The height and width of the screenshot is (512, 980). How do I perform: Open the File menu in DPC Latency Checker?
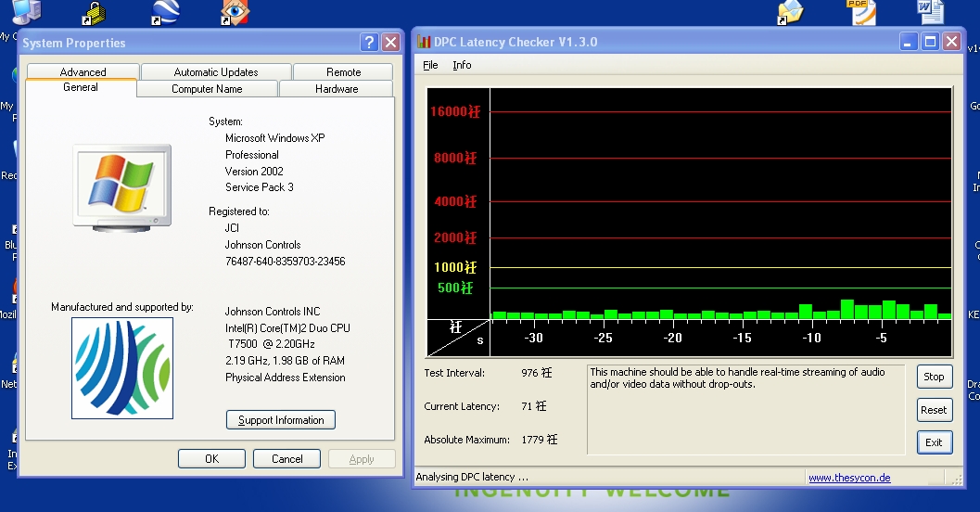430,65
